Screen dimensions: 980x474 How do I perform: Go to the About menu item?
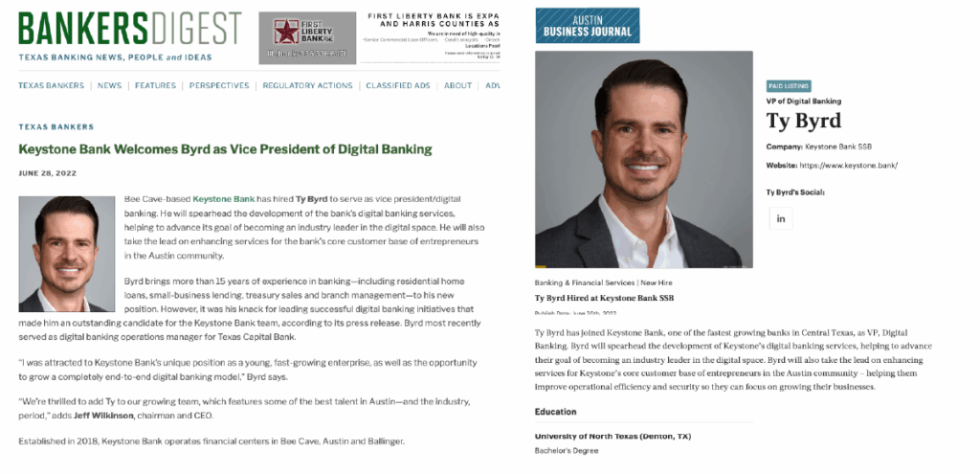pos(458,85)
